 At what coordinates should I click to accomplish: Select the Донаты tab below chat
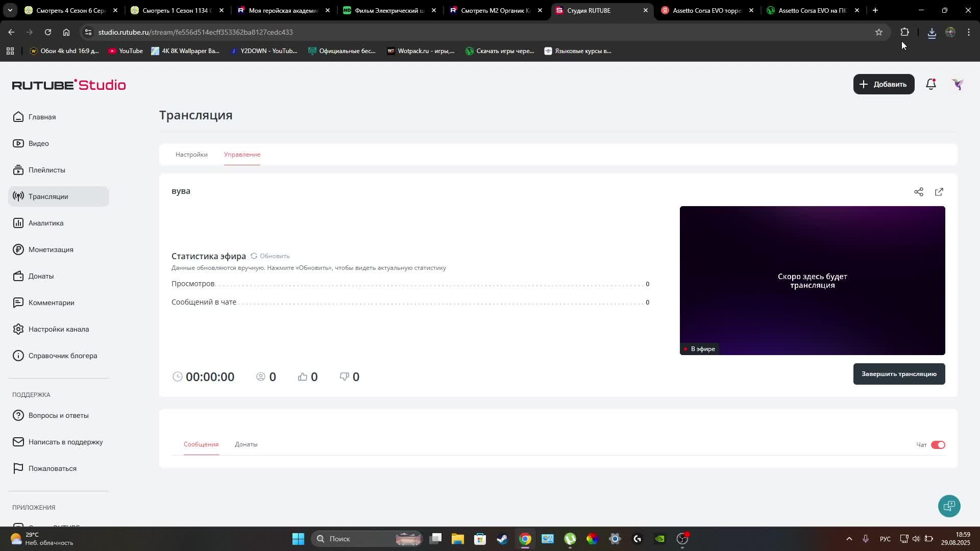[x=246, y=444]
